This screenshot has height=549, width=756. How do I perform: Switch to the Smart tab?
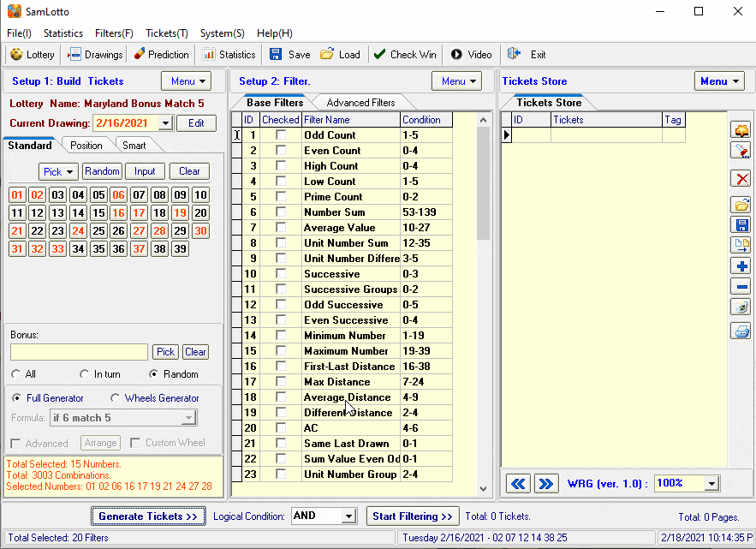[x=134, y=146]
